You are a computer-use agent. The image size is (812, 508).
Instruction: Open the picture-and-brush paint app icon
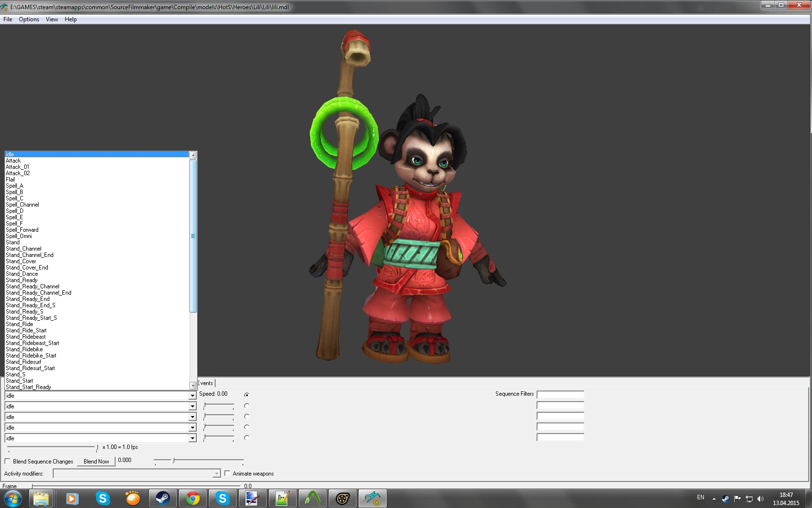[252, 498]
